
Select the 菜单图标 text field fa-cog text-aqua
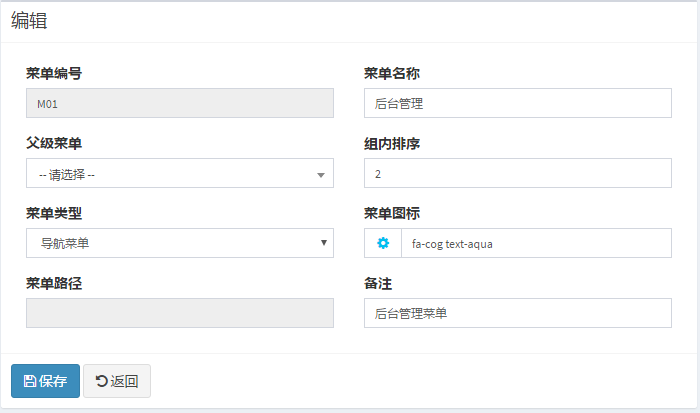pyautogui.click(x=537, y=243)
